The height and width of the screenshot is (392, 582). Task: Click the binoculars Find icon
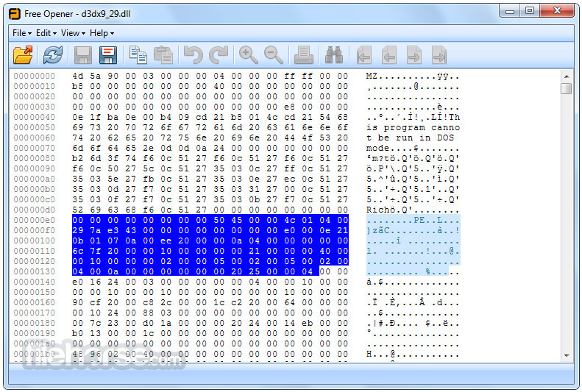point(334,55)
